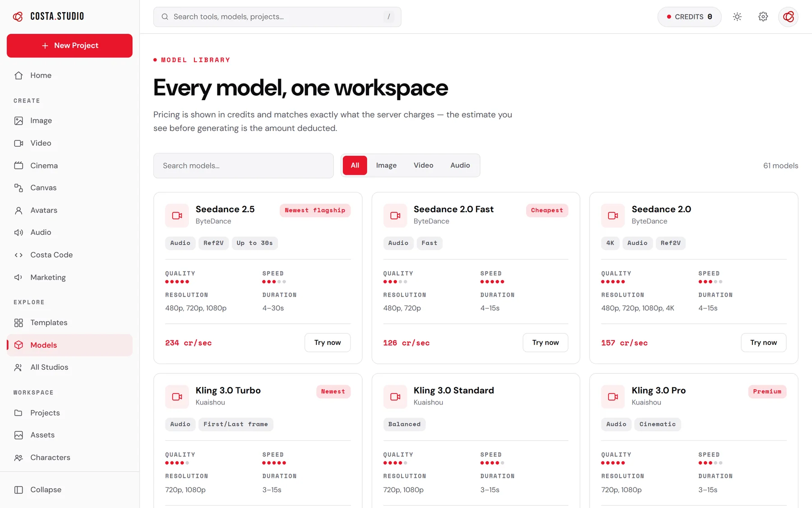Click the Ref2V tag on Seedance 2.5
The width and height of the screenshot is (812, 508).
coord(214,243)
